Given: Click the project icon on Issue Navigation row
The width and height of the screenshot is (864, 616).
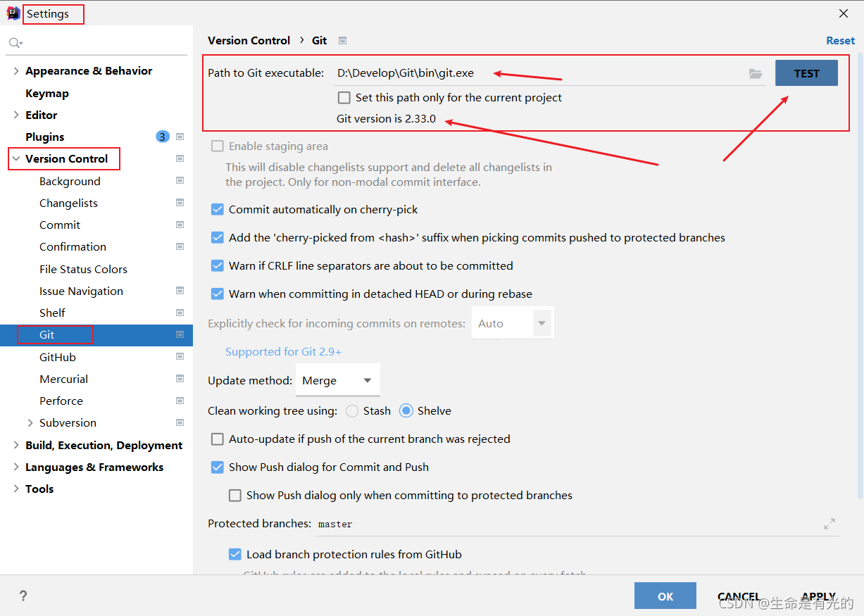Looking at the screenshot, I should 180,291.
